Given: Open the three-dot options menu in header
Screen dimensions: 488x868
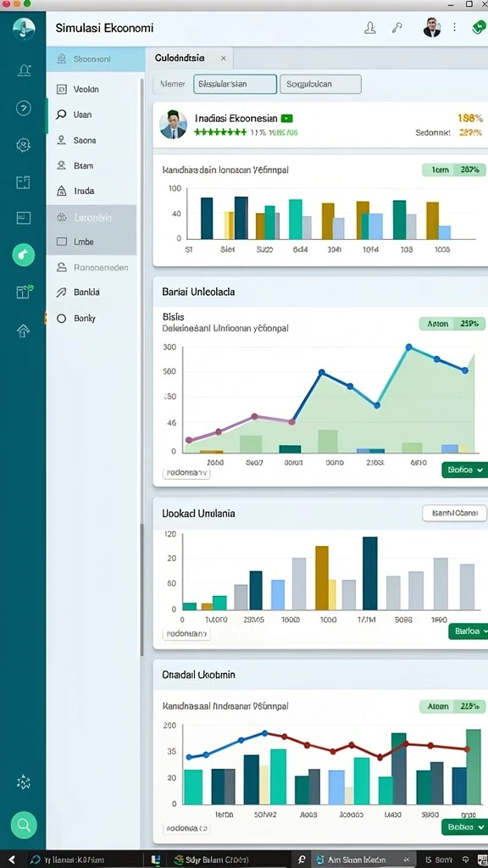Looking at the screenshot, I should tap(455, 27).
